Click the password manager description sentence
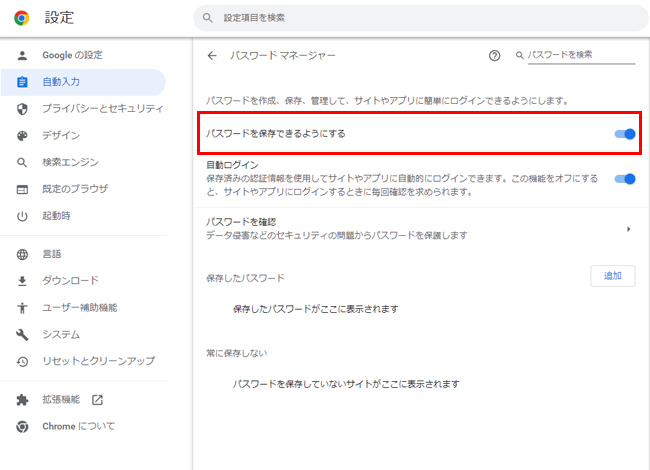The image size is (650, 470). (x=387, y=101)
